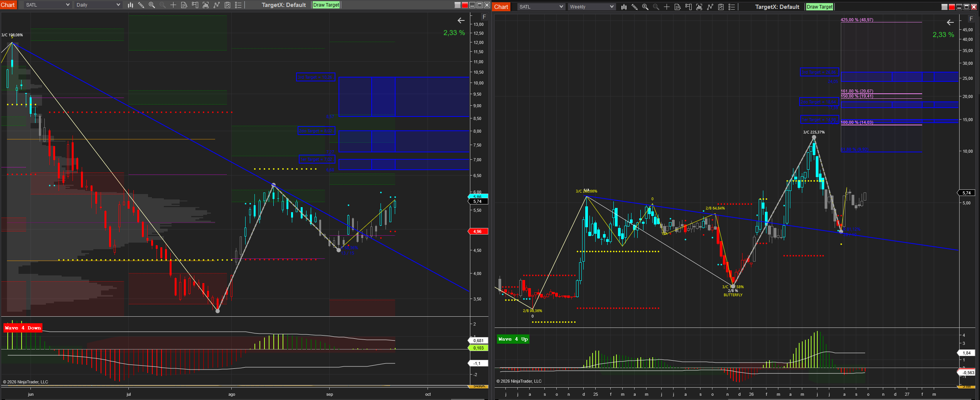The width and height of the screenshot is (980, 400).
Task: Open bar type selector in Weekly chart
Action: [x=624, y=7]
